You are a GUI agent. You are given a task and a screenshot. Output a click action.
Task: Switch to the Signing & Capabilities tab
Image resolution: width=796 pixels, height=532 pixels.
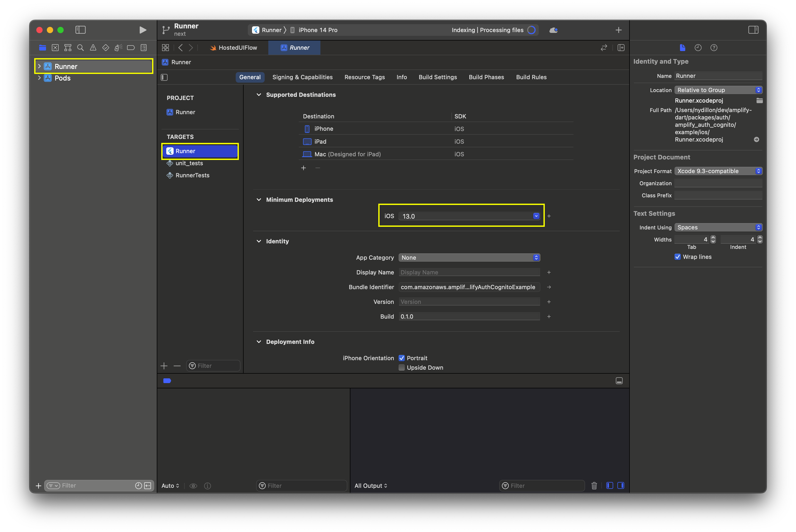click(x=303, y=77)
